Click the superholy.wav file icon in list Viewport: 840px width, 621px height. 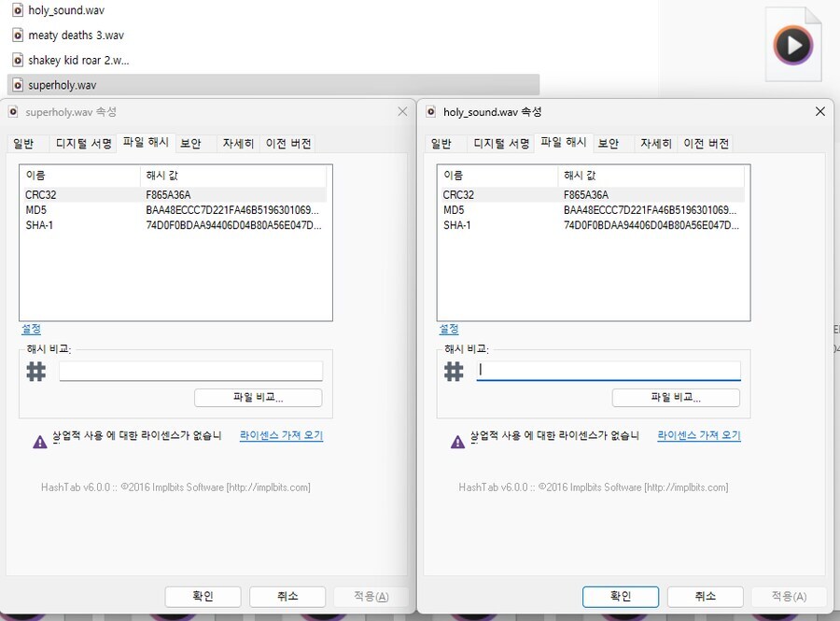coord(18,85)
